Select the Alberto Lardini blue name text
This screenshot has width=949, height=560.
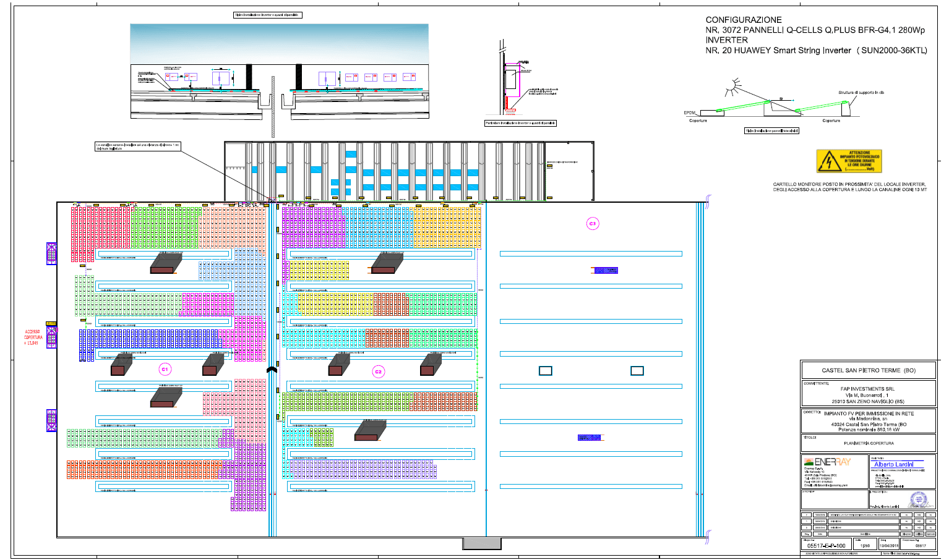click(x=893, y=464)
